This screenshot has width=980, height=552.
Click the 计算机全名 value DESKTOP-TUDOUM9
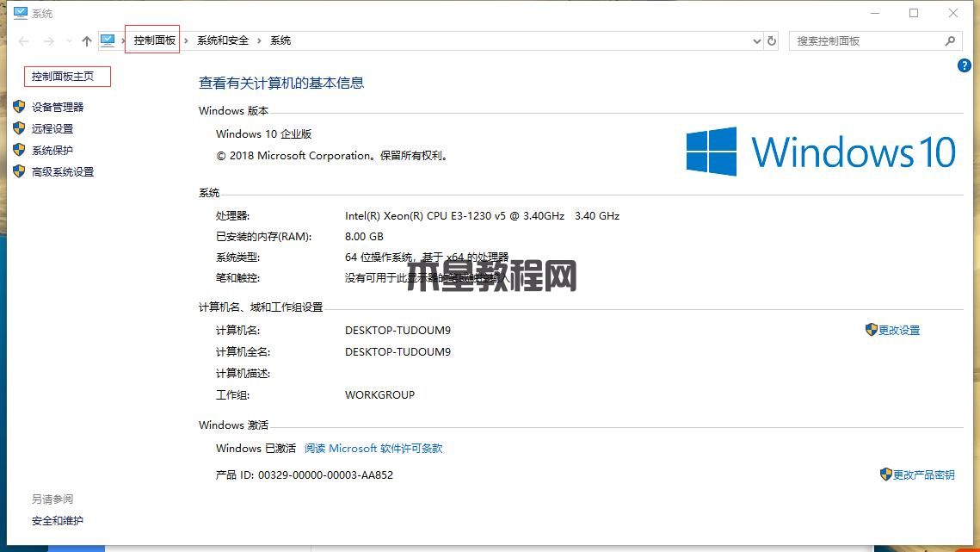tap(398, 351)
